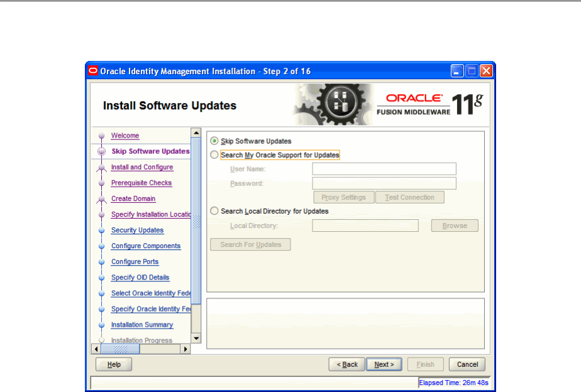Click the User Name input field

tap(384, 169)
